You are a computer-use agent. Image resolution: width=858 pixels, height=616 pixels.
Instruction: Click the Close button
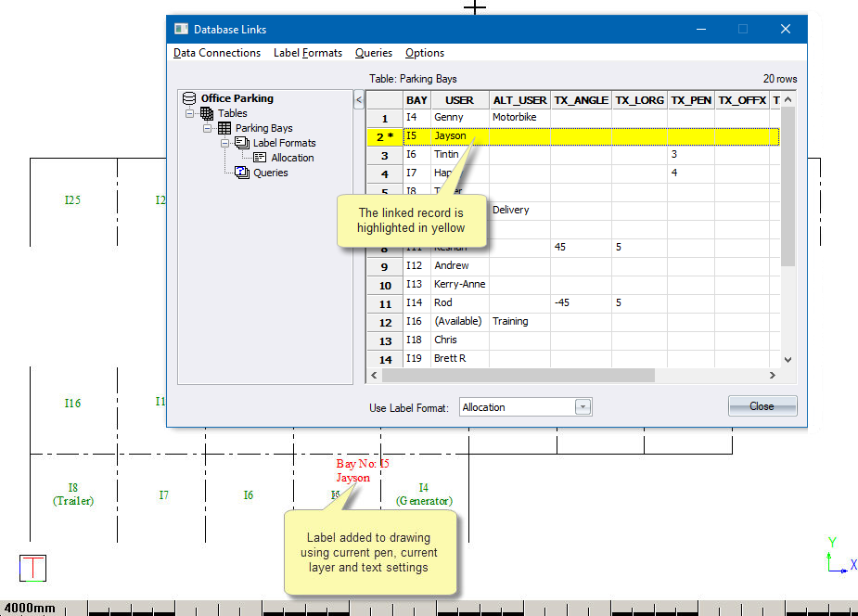click(762, 406)
